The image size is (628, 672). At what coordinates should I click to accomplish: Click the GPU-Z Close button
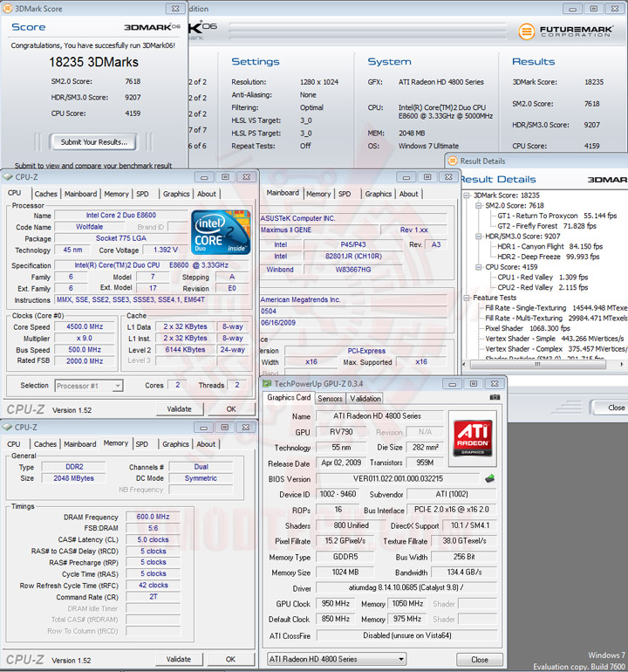[x=480, y=660]
